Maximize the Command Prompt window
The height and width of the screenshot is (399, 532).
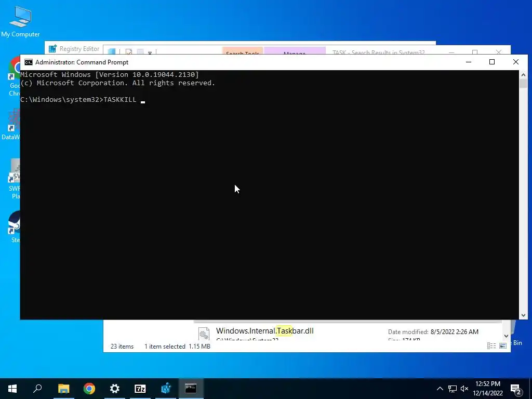492,62
